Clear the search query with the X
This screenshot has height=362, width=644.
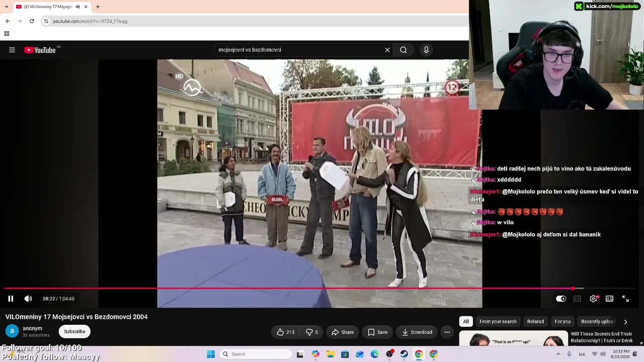(387, 50)
